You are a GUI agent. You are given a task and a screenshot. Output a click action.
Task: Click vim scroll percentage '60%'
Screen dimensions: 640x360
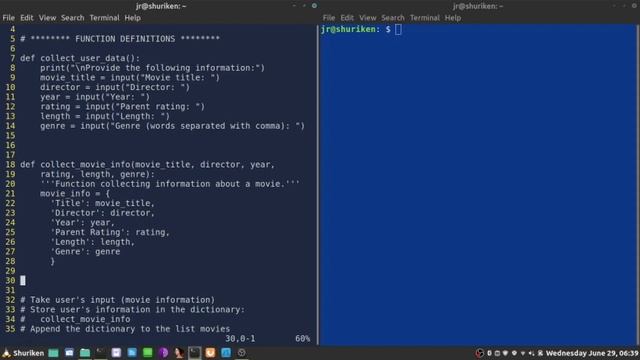[302, 339]
